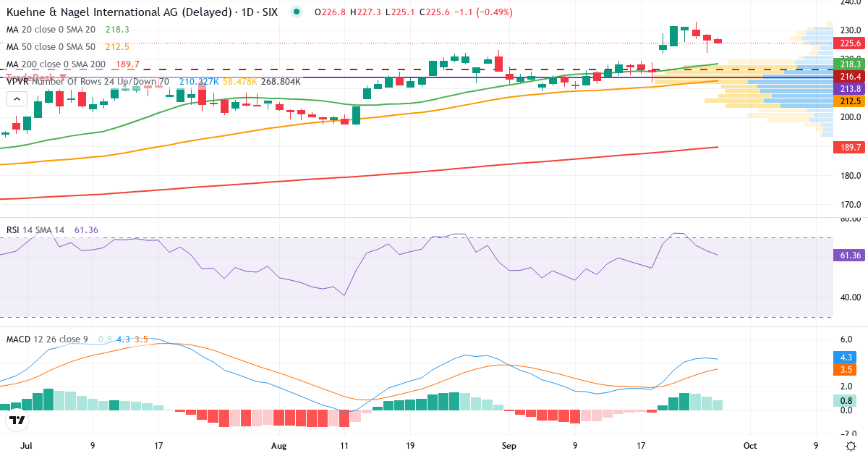
Task: Click the purple 61.36 RSI axis label
Action: point(851,255)
